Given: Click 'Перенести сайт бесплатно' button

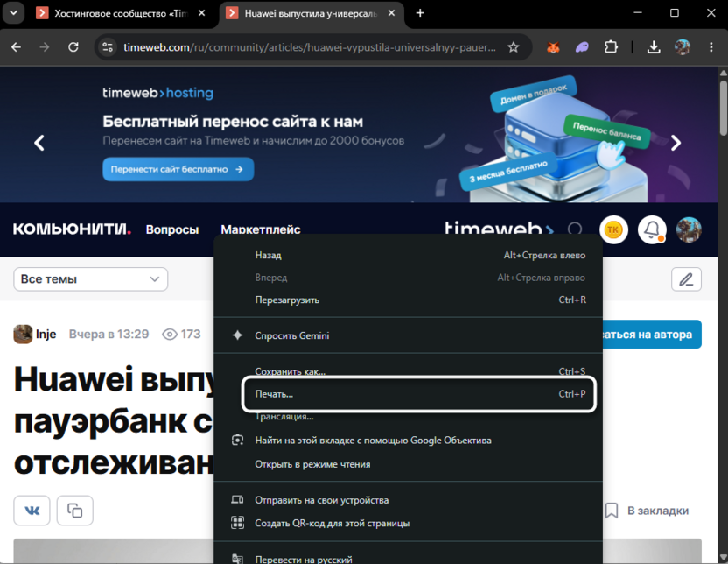Looking at the screenshot, I should (x=178, y=169).
